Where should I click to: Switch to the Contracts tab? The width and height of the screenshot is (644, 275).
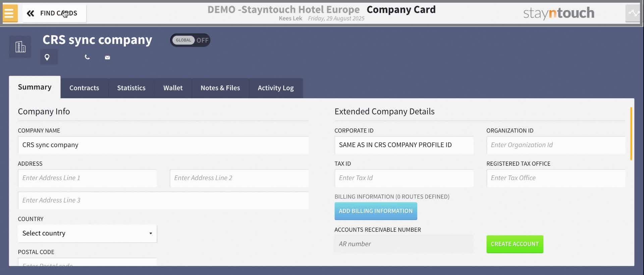point(84,88)
